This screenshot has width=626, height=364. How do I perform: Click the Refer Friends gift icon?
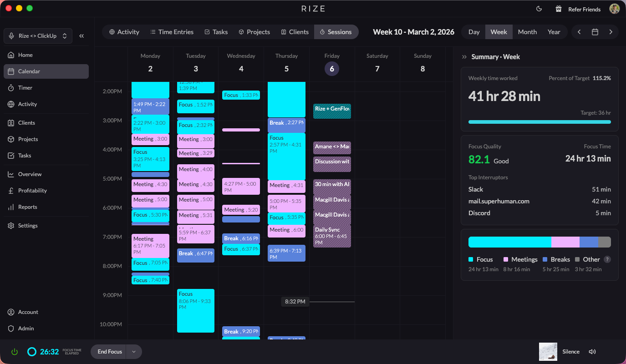pyautogui.click(x=559, y=9)
